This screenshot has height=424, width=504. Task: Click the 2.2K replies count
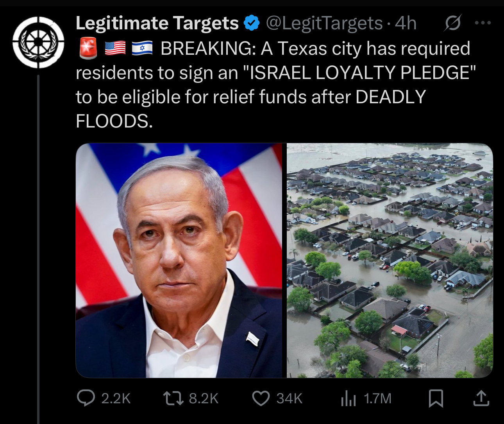[x=116, y=399]
